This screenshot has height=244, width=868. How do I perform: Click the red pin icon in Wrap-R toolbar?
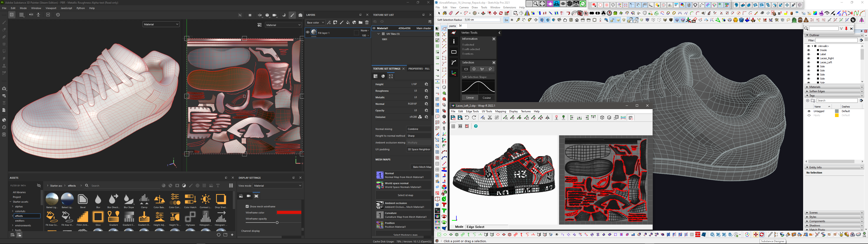point(556,118)
